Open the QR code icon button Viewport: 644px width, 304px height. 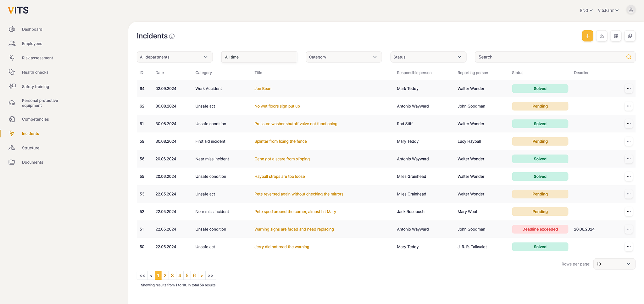616,36
